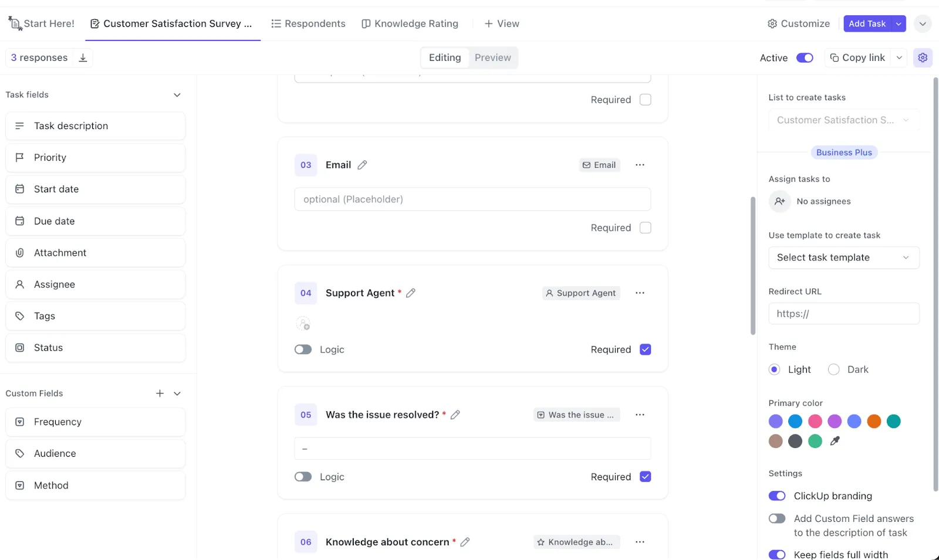Uncheck Required for Support Agent question

pyautogui.click(x=645, y=349)
